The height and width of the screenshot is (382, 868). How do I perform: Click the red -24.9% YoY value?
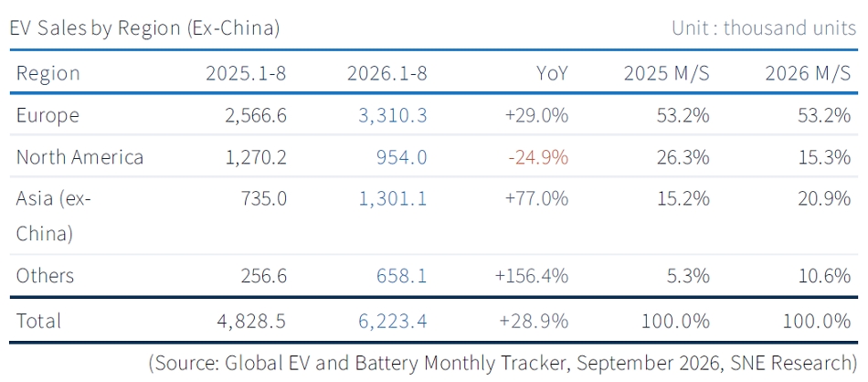[538, 157]
